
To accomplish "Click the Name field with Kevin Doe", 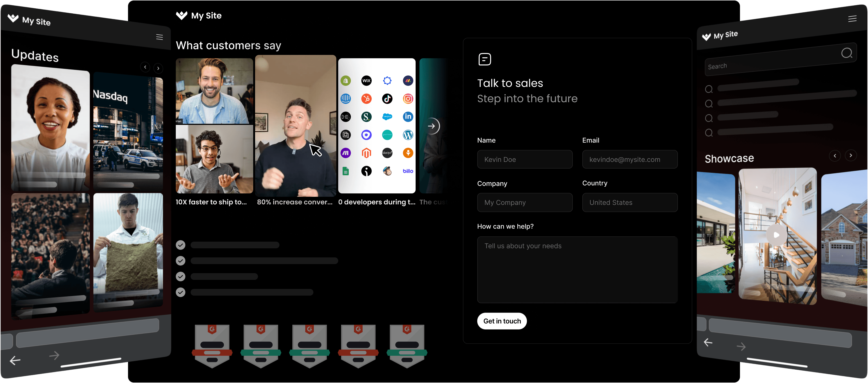I will 525,159.
